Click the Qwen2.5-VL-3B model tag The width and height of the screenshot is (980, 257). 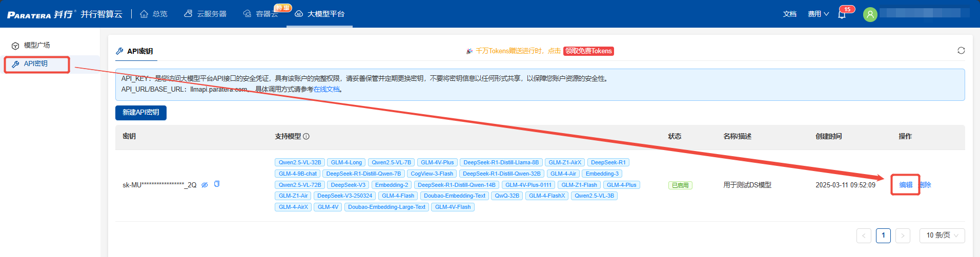click(x=594, y=196)
